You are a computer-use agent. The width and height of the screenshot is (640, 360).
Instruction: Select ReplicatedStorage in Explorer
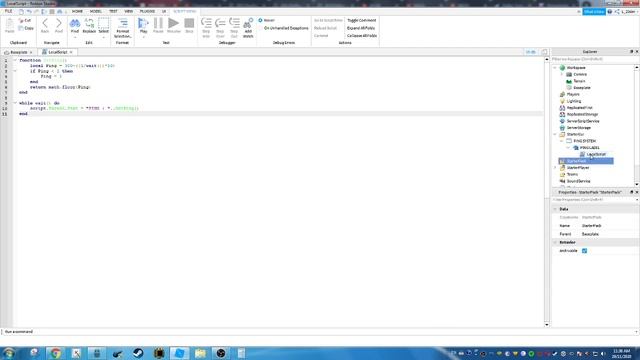pos(582,114)
